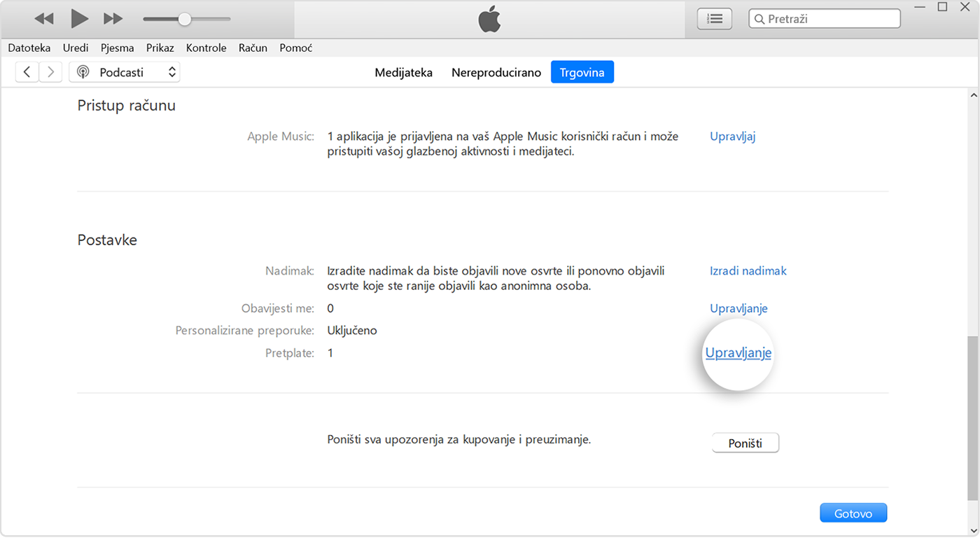Open the Podcasti media type dropdown
980x538 pixels.
pyautogui.click(x=122, y=71)
